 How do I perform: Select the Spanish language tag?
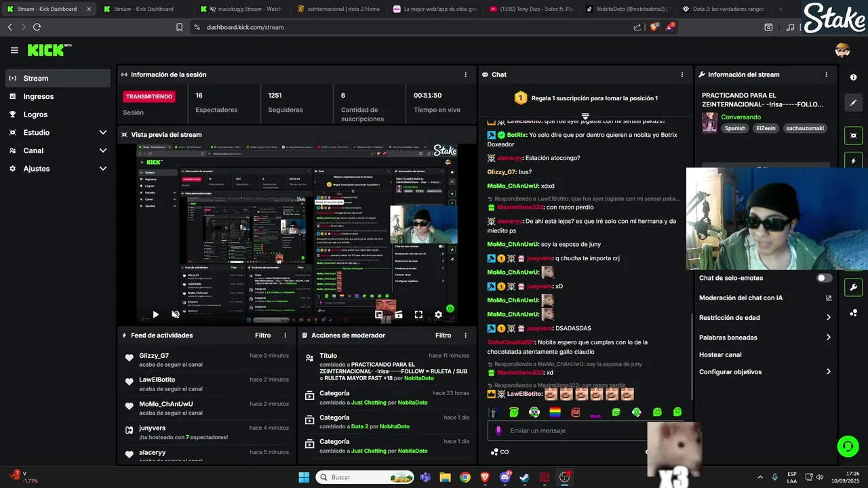(x=734, y=128)
